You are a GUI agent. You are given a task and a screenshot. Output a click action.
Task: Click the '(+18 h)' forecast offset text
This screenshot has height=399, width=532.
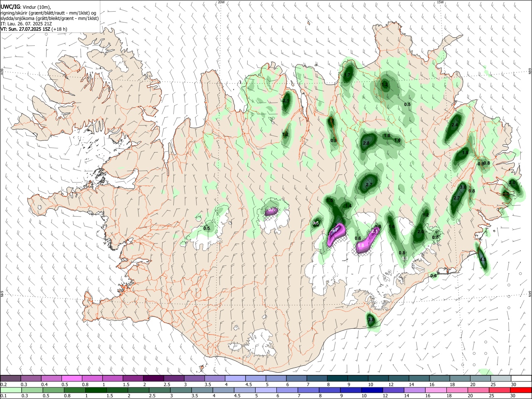point(60,29)
